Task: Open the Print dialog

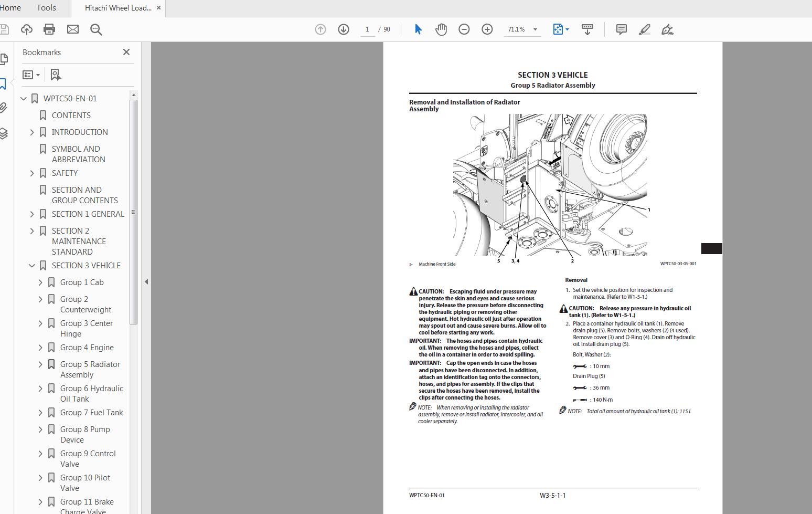Action: (x=49, y=29)
